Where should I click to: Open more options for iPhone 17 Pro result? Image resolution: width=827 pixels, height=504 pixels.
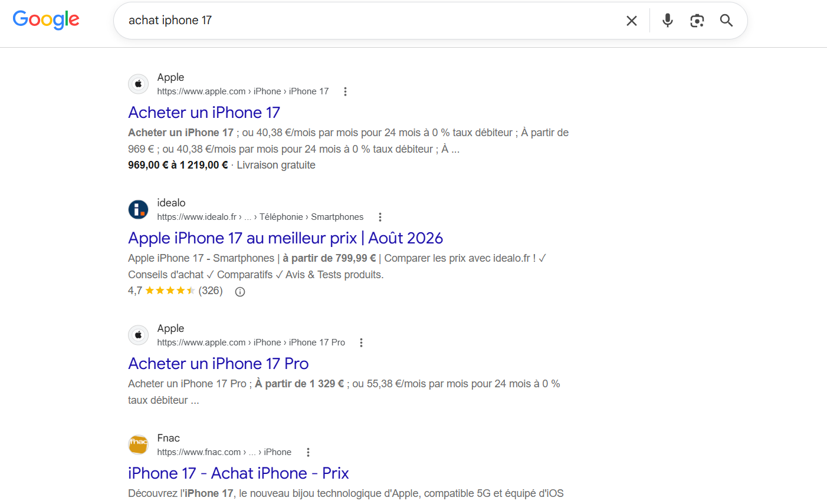click(361, 342)
